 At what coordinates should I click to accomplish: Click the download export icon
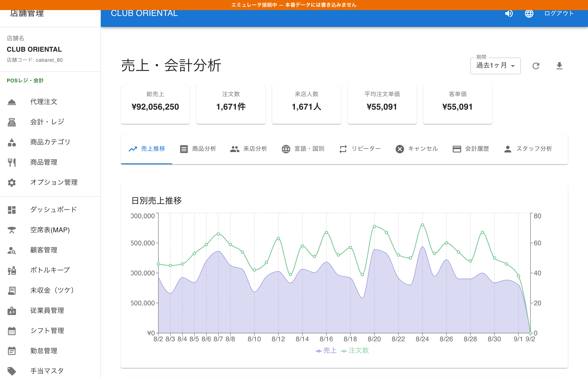point(559,66)
